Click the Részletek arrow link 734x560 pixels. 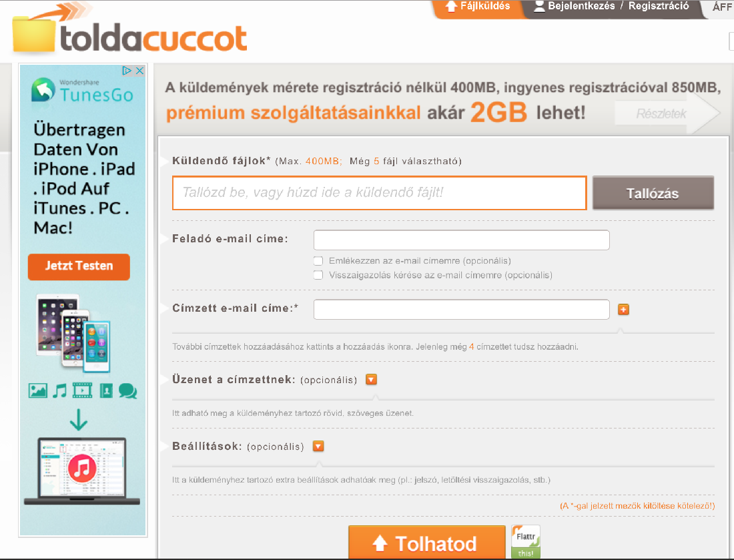(667, 113)
